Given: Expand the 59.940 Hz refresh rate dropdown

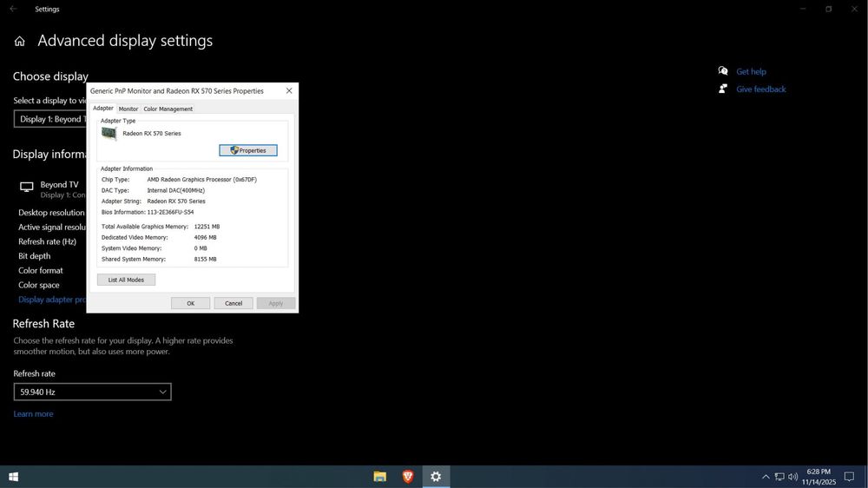Looking at the screenshot, I should pyautogui.click(x=93, y=392).
